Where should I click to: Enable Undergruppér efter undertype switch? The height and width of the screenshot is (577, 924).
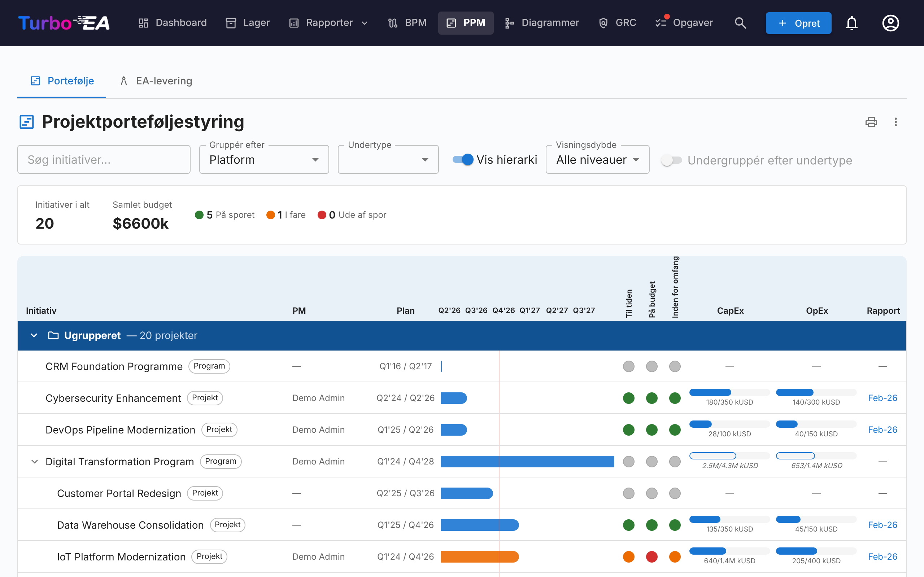point(672,160)
